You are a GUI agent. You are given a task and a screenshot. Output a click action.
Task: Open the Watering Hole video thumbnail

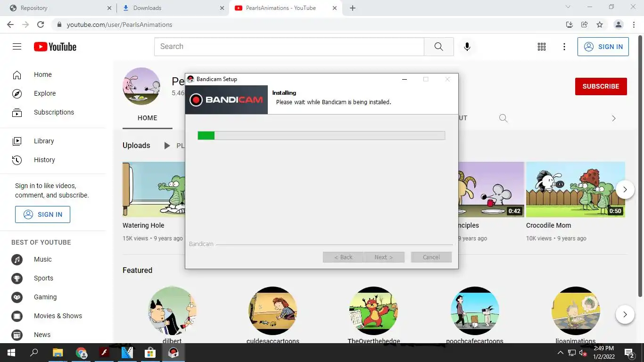tap(154, 189)
